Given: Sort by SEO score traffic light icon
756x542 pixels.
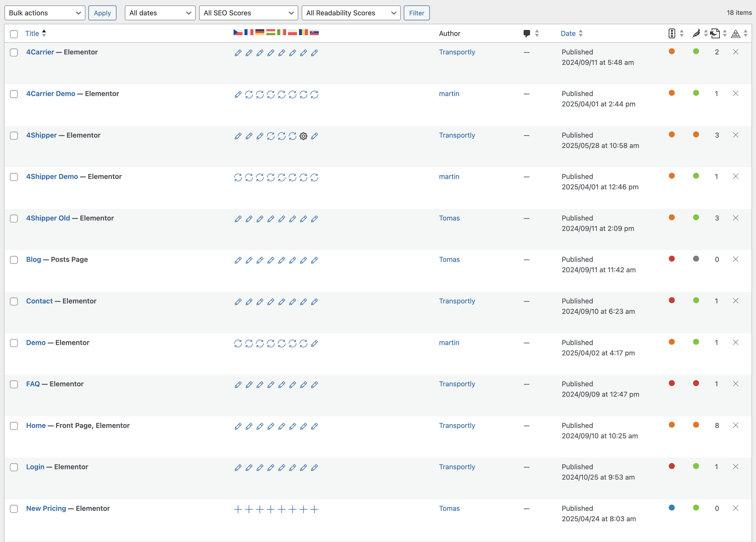Looking at the screenshot, I should (672, 33).
